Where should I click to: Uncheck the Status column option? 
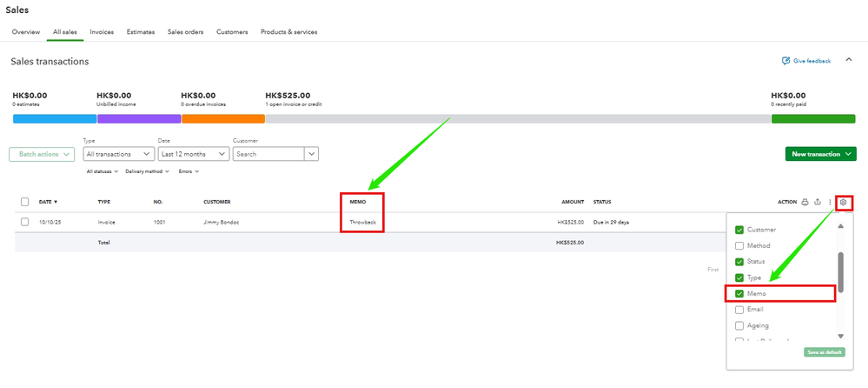point(739,262)
